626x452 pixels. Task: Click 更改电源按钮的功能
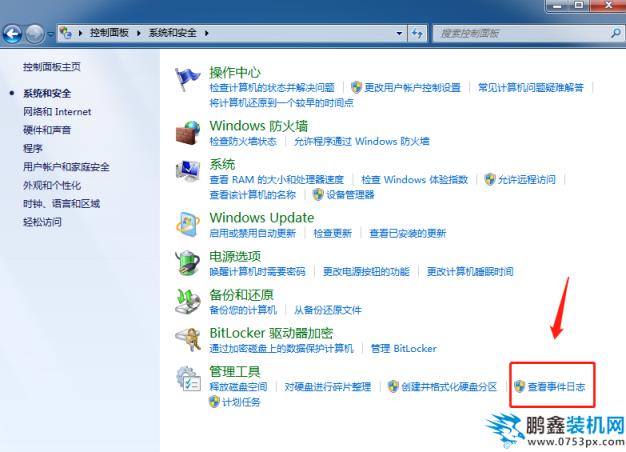366,272
